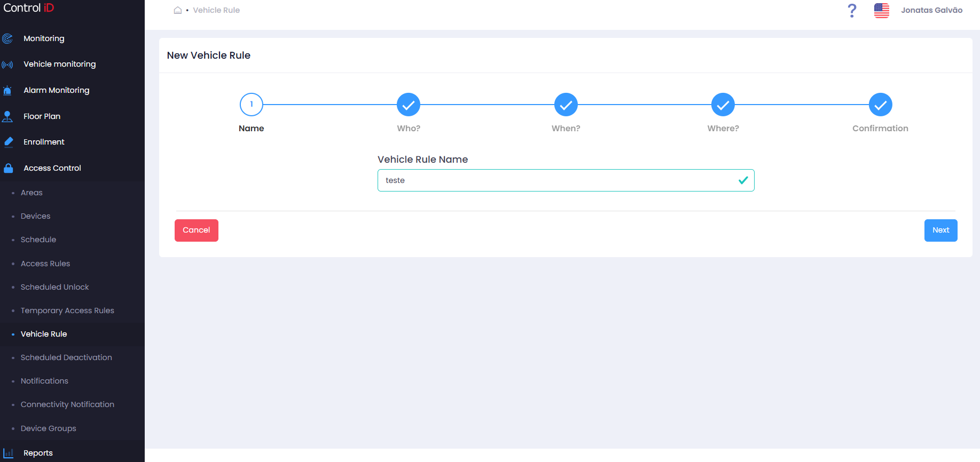Click the Alarm Monitoring siren icon

tap(7, 90)
